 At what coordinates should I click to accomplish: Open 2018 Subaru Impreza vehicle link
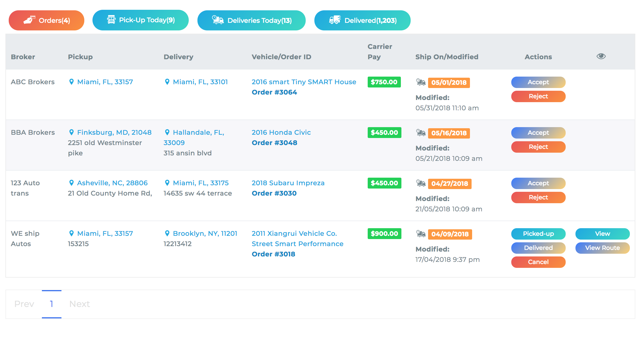288,183
